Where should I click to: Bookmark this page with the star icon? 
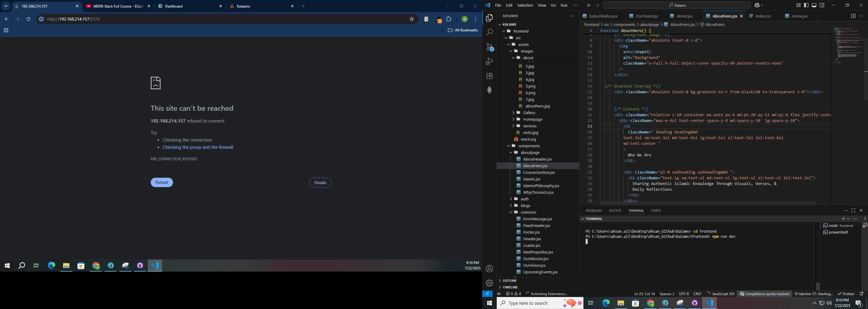click(x=411, y=19)
